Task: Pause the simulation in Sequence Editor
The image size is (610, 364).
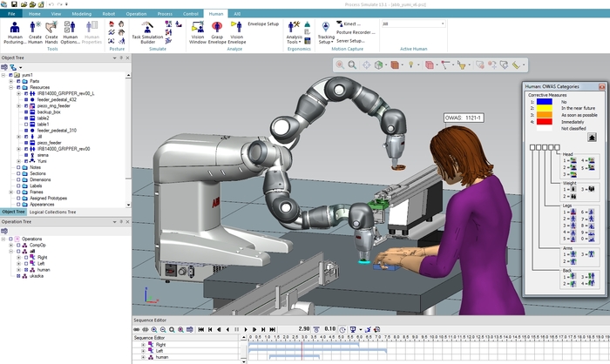Action: coord(236,329)
